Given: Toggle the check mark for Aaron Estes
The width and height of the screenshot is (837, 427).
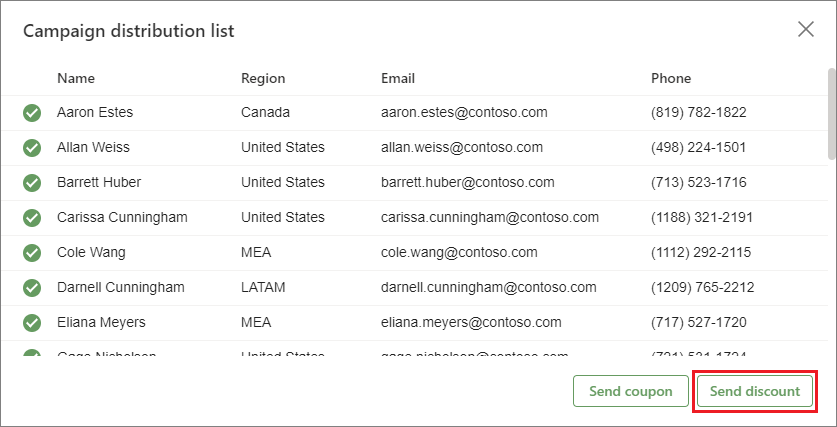Looking at the screenshot, I should click(32, 113).
